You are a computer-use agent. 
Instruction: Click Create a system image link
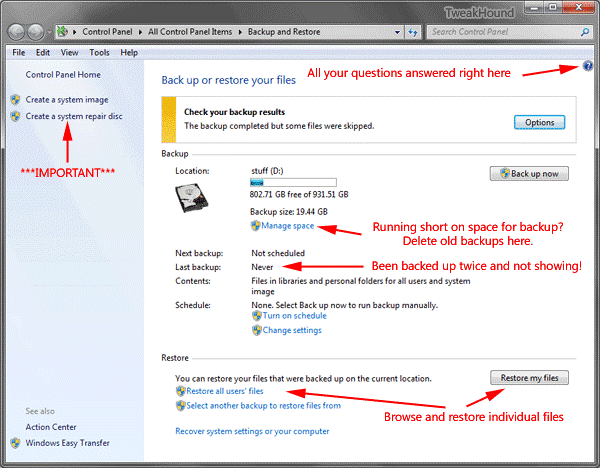tap(67, 100)
